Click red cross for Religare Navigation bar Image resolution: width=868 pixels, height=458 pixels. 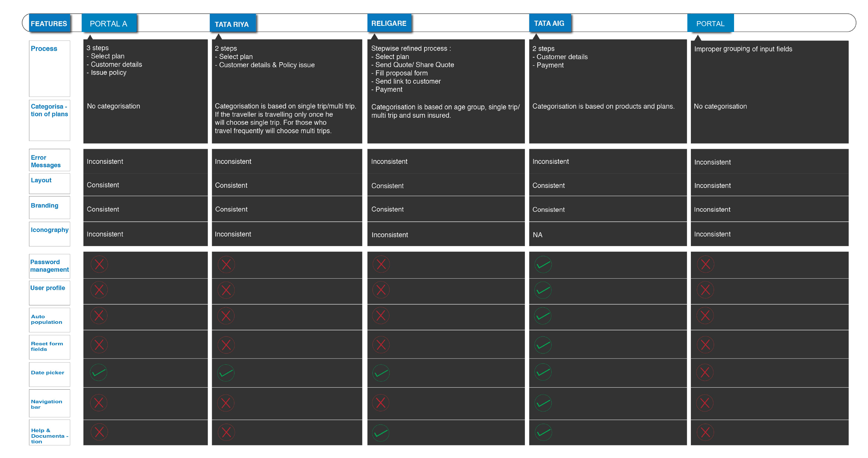pos(381,403)
